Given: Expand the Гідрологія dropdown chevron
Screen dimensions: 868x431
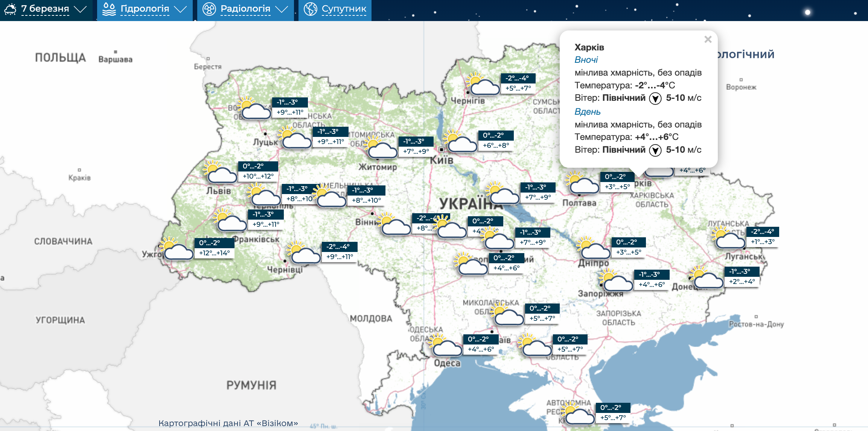Looking at the screenshot, I should (181, 9).
